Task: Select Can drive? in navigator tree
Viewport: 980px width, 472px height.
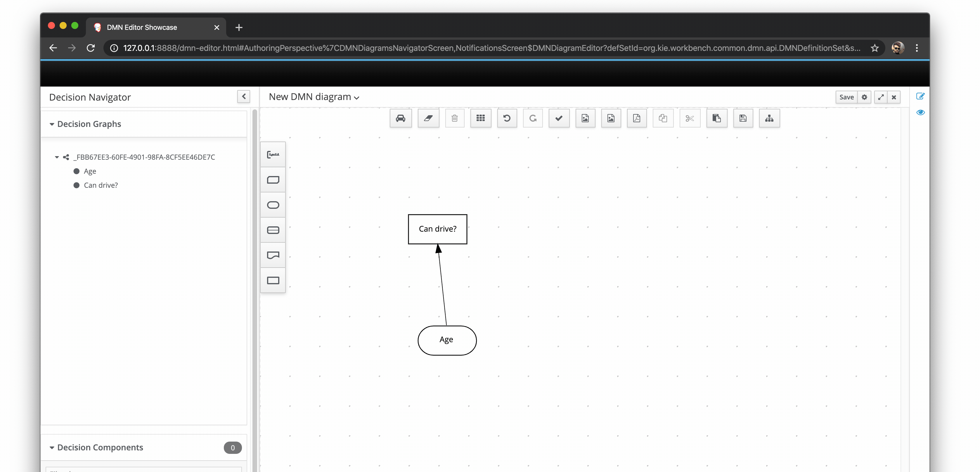Action: (101, 185)
